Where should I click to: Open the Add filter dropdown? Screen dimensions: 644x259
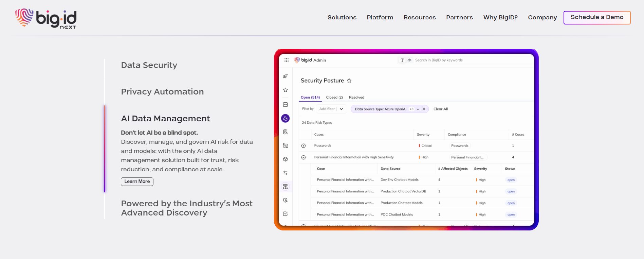point(331,109)
